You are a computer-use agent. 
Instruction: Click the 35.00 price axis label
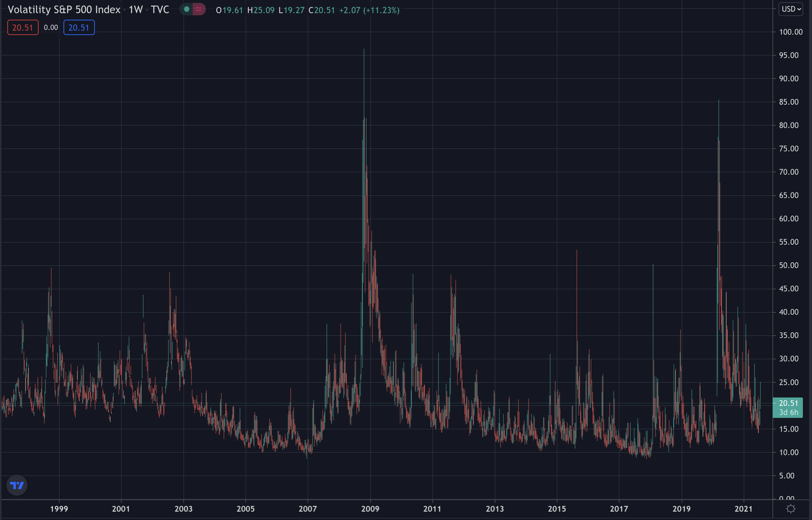(789, 335)
